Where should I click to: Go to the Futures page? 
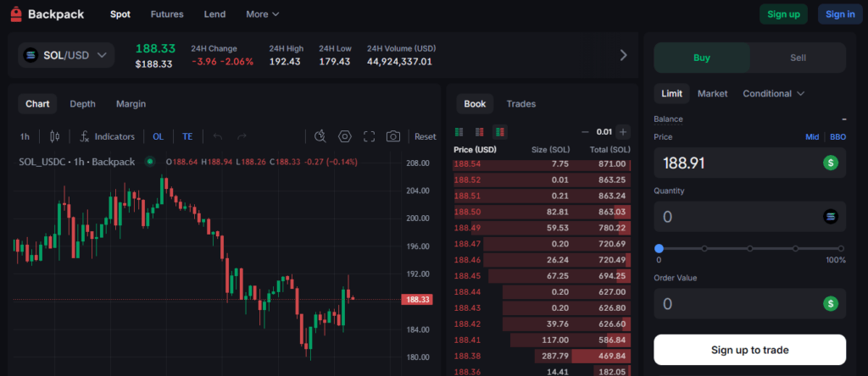tap(167, 14)
